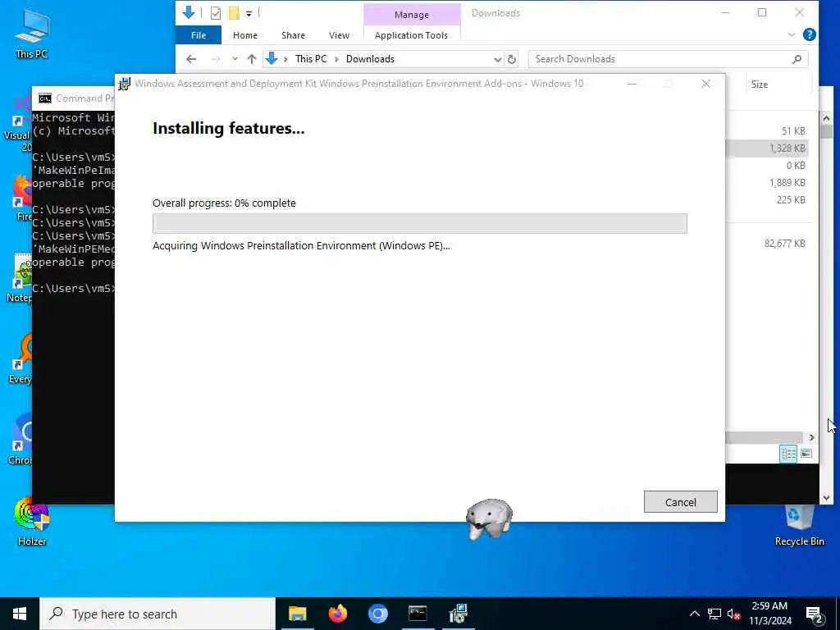The image size is (840, 630).
Task: Select Downloads in address breadcrumb
Action: (370, 59)
